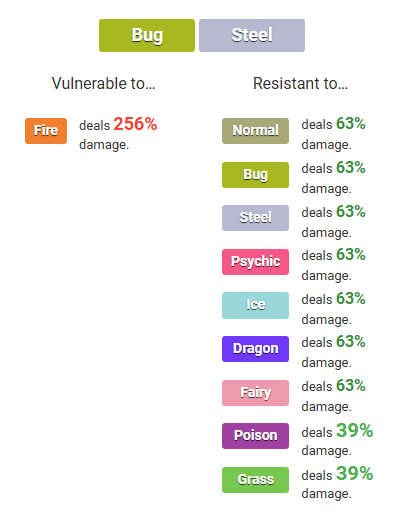This screenshot has width=408, height=521.
Task: Select the purple Dragon type tag
Action: [x=255, y=349]
